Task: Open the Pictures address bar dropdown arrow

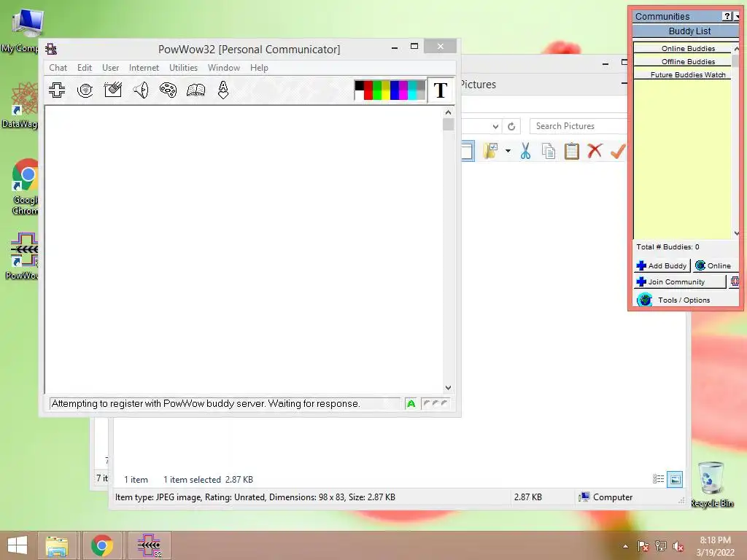Action: [x=495, y=126]
